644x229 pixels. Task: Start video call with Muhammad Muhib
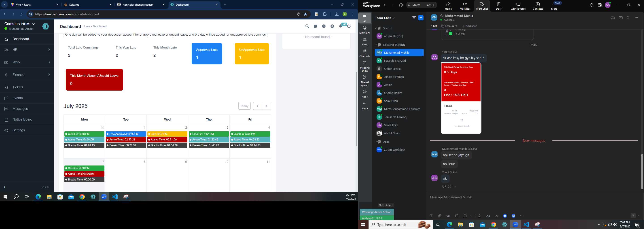click(x=613, y=18)
